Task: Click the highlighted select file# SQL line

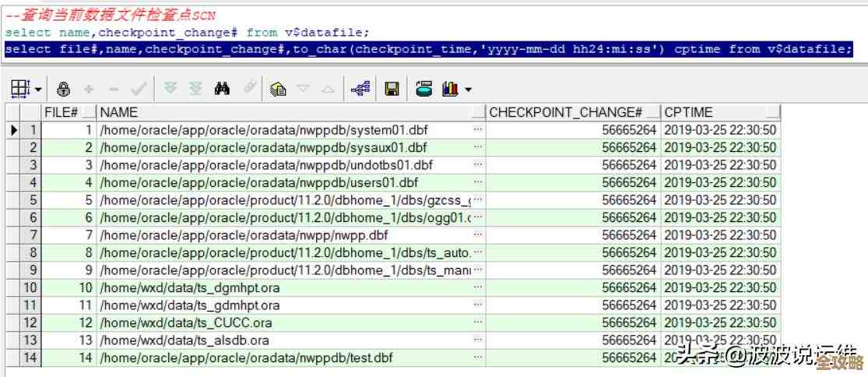Action: click(428, 49)
